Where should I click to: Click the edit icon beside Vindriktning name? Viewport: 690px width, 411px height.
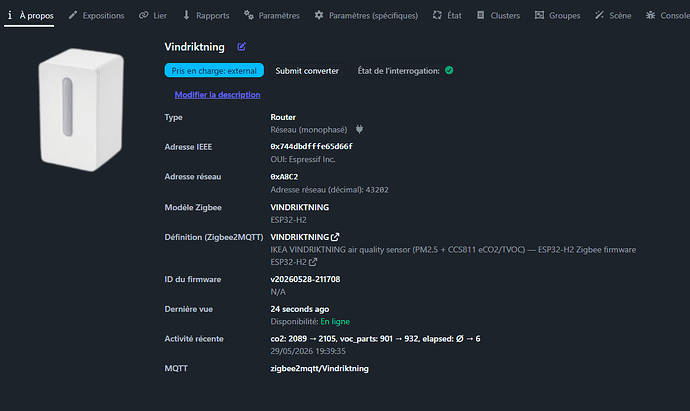(x=241, y=47)
